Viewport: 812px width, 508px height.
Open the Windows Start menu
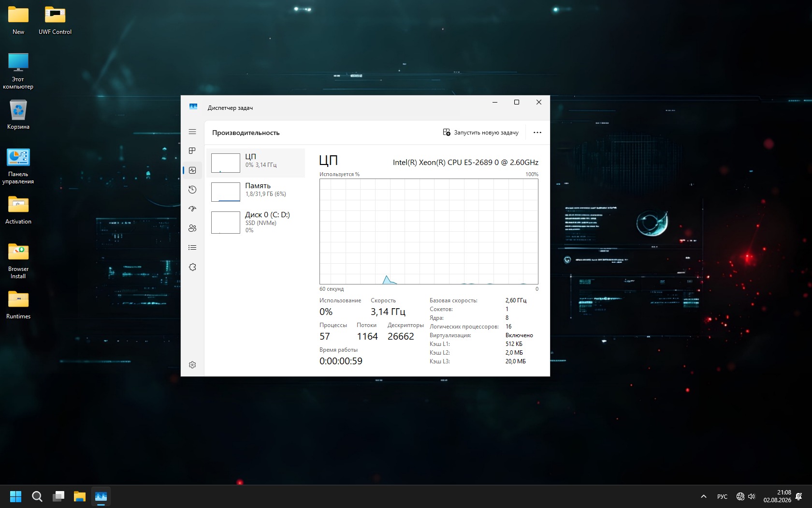[16, 496]
